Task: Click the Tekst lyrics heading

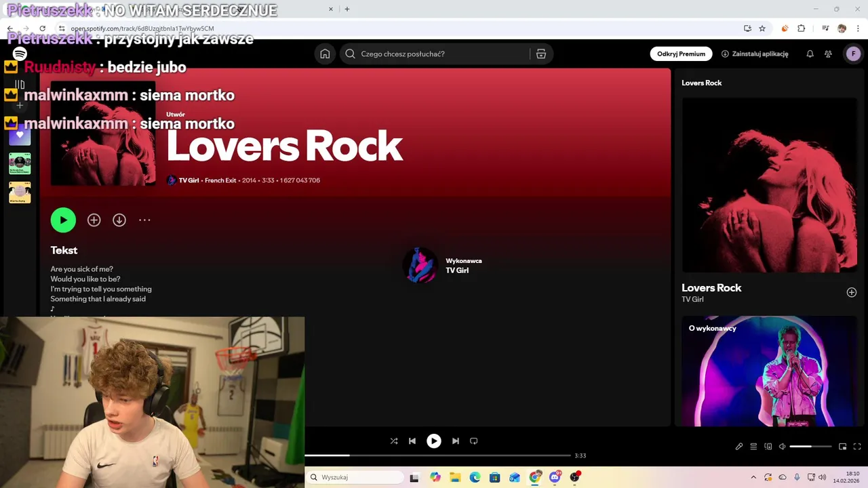Action: click(64, 250)
